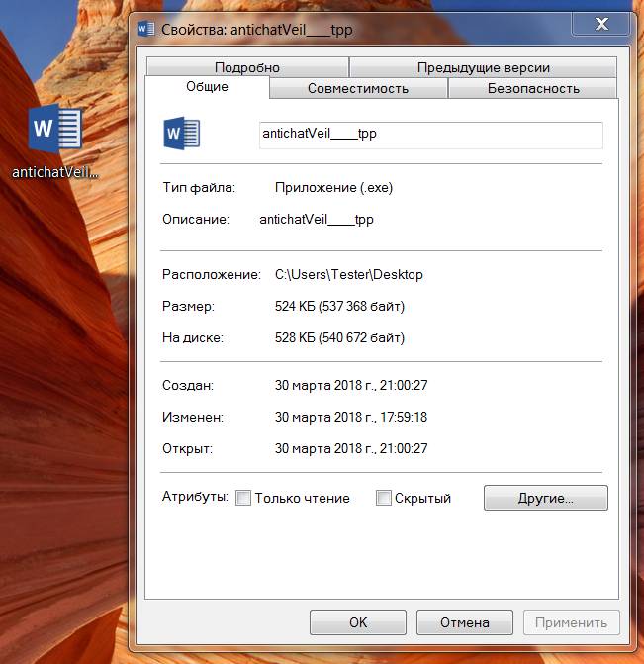Screen dimensions: 644x664
Task: Toggle the Скрытый attribute checkbox
Action: coord(384,498)
